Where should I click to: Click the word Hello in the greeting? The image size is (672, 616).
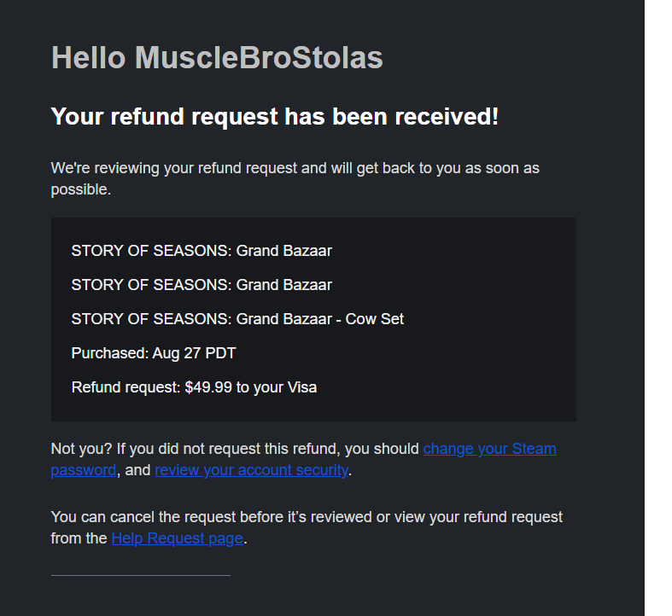(89, 58)
